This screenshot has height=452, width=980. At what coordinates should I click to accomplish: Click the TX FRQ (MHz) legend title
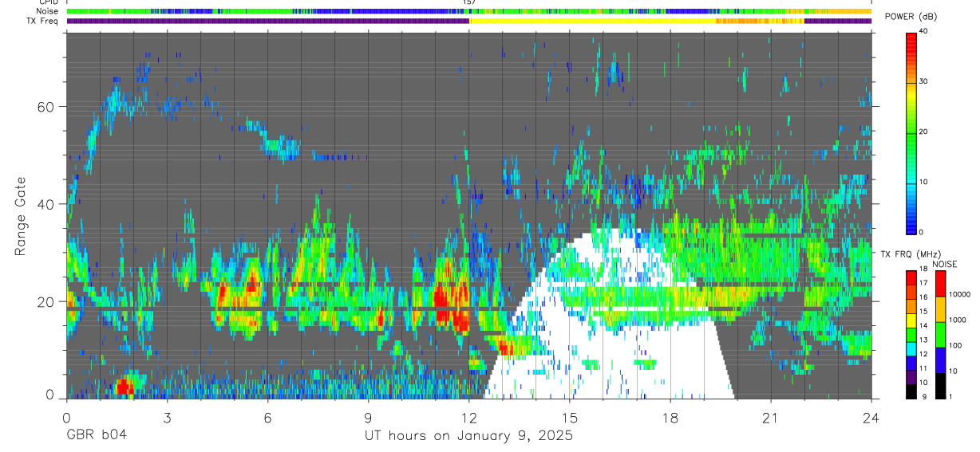911,254
